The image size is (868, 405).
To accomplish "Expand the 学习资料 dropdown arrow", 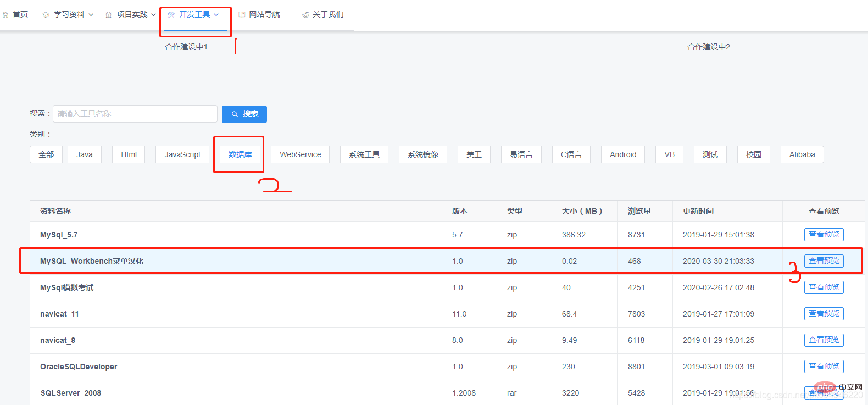I will pos(91,15).
